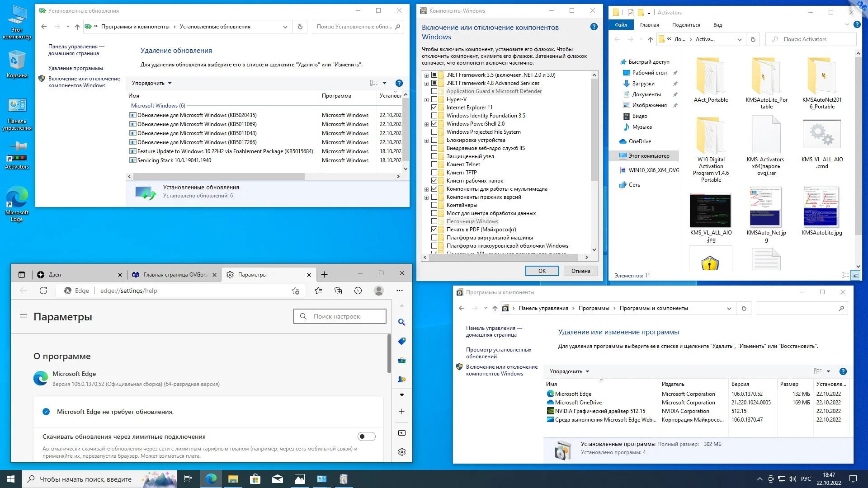This screenshot has height=488, width=868.
Task: Open Edge History toolbar icon
Action: 358,291
